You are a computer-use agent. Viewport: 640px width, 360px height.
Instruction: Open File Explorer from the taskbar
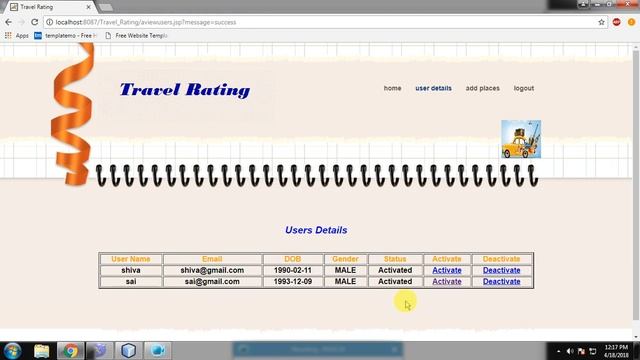(x=42, y=351)
